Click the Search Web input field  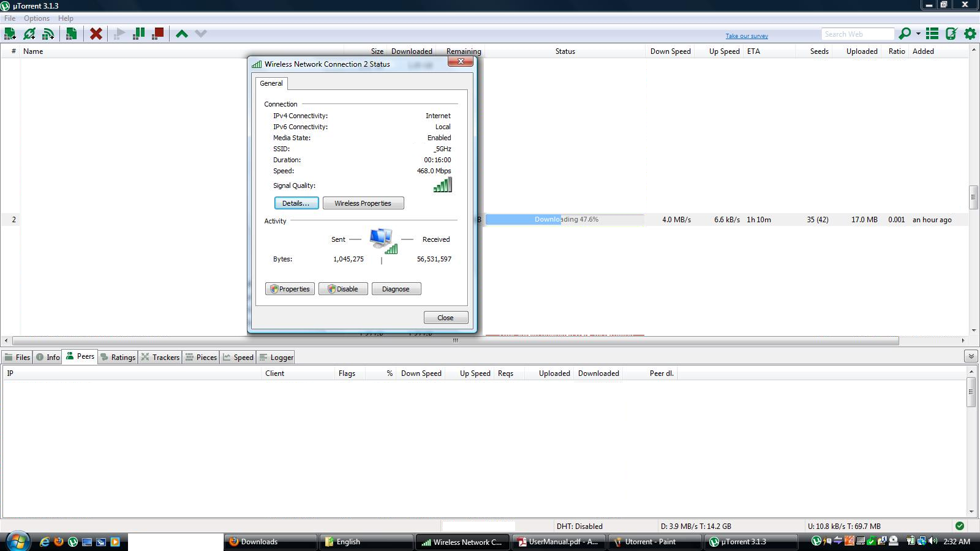858,34
